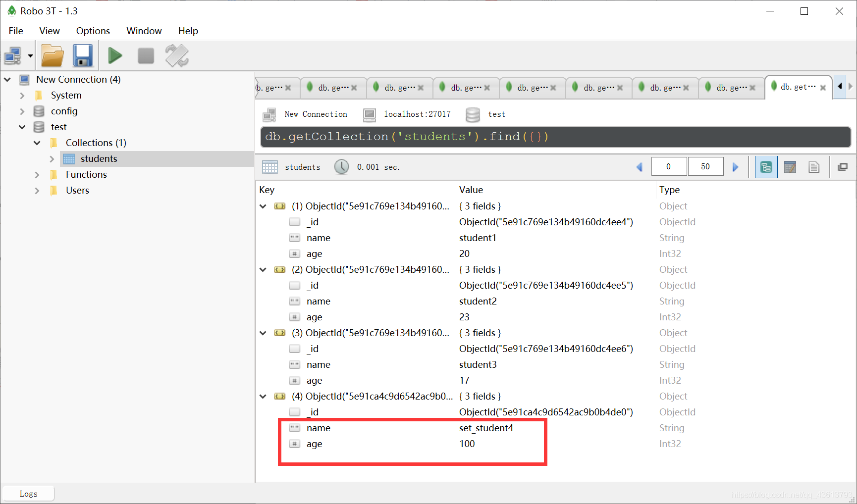Image resolution: width=857 pixels, height=504 pixels.
Task: Open the Options menu
Action: click(93, 31)
